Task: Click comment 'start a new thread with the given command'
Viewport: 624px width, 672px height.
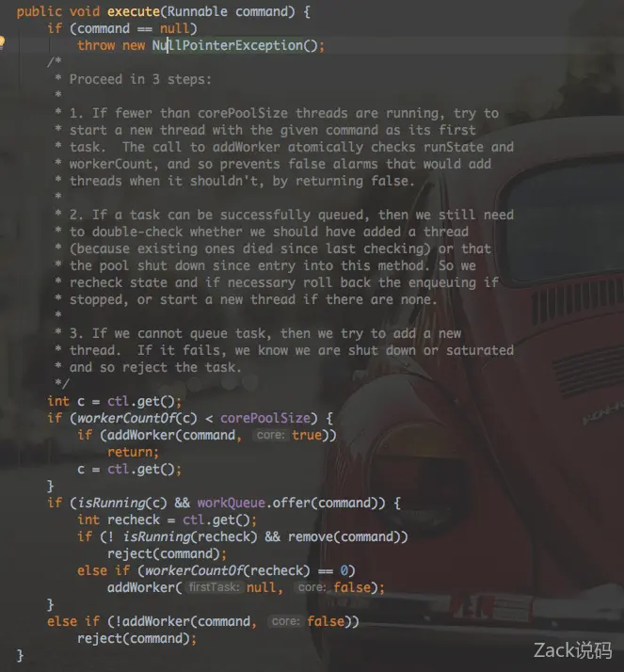Action: pyautogui.click(x=224, y=130)
